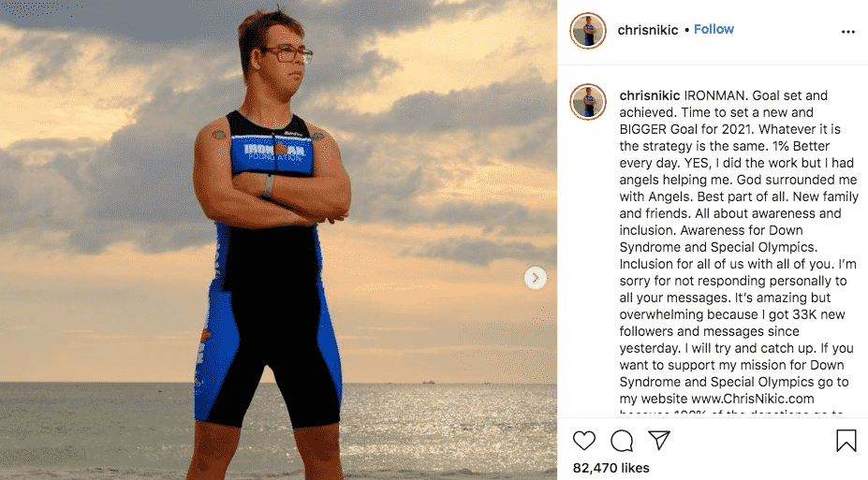The height and width of the screenshot is (480, 868).
Task: Click the athlete's glasses in the photo
Action: pos(287,54)
